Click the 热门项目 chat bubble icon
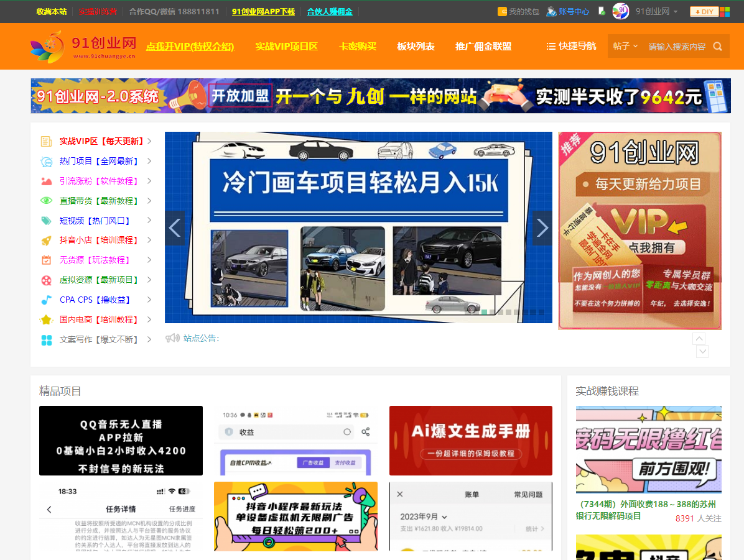The width and height of the screenshot is (744, 560). (x=46, y=161)
